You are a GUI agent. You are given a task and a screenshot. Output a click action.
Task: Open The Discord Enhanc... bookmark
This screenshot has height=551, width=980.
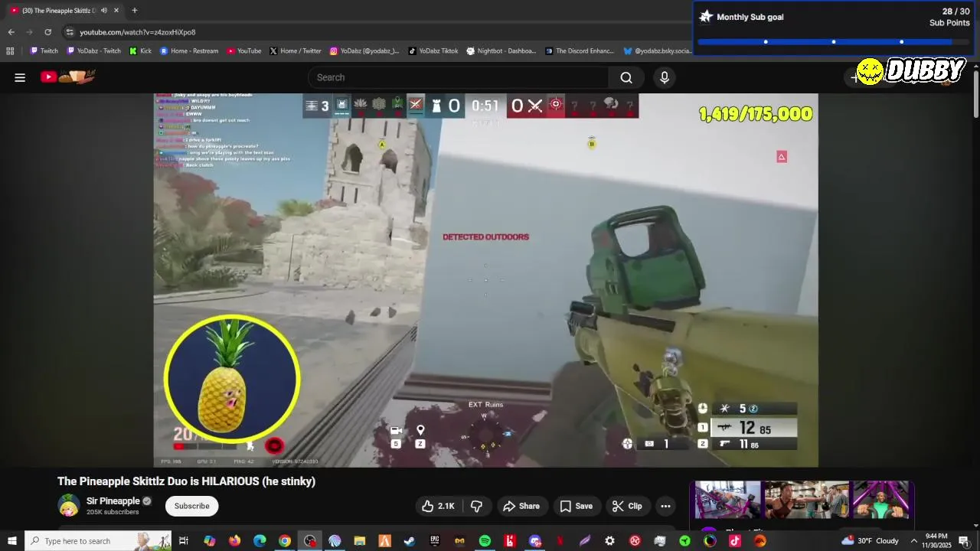coord(580,51)
